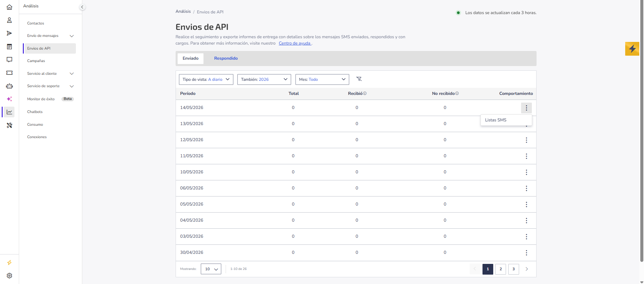This screenshot has width=644, height=284.
Task: Click the yellow lightning quick-action button
Action: click(x=632, y=49)
